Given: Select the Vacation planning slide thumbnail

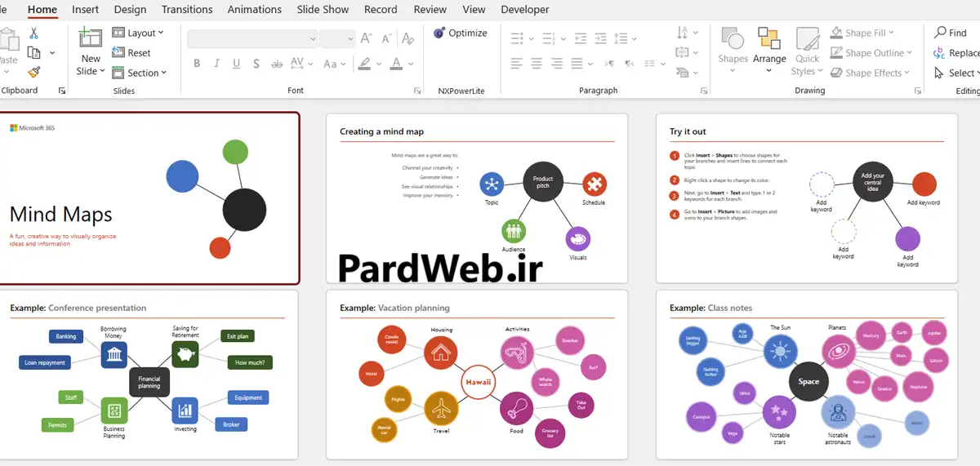Looking at the screenshot, I should [x=477, y=375].
